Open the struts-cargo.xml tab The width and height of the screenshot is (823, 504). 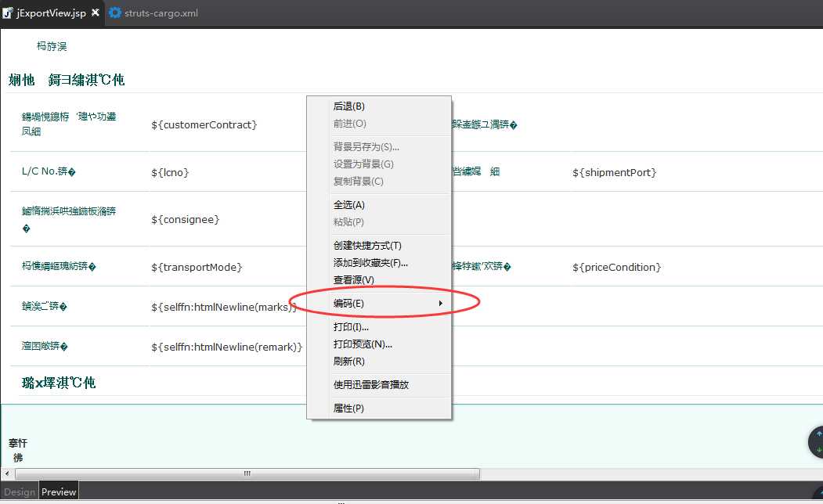coord(161,13)
